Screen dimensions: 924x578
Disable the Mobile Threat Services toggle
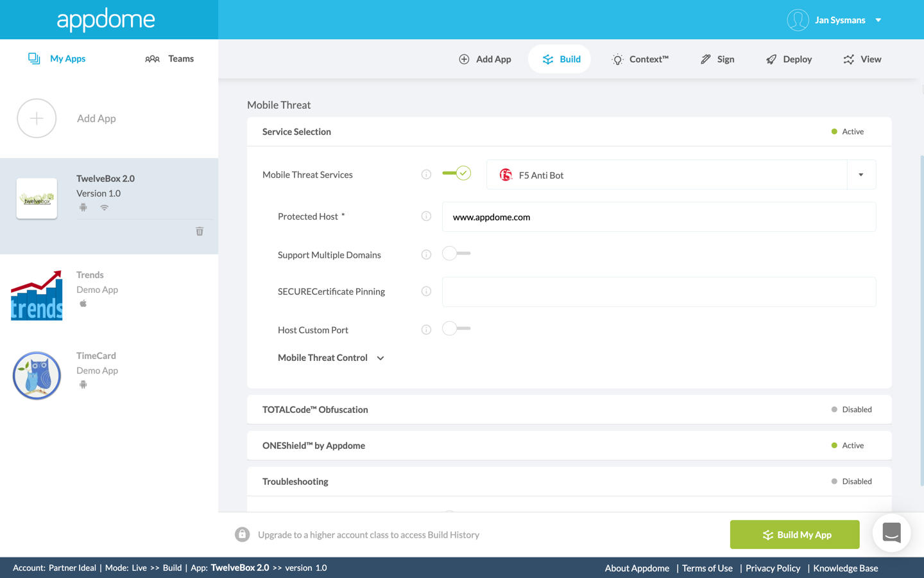456,173
